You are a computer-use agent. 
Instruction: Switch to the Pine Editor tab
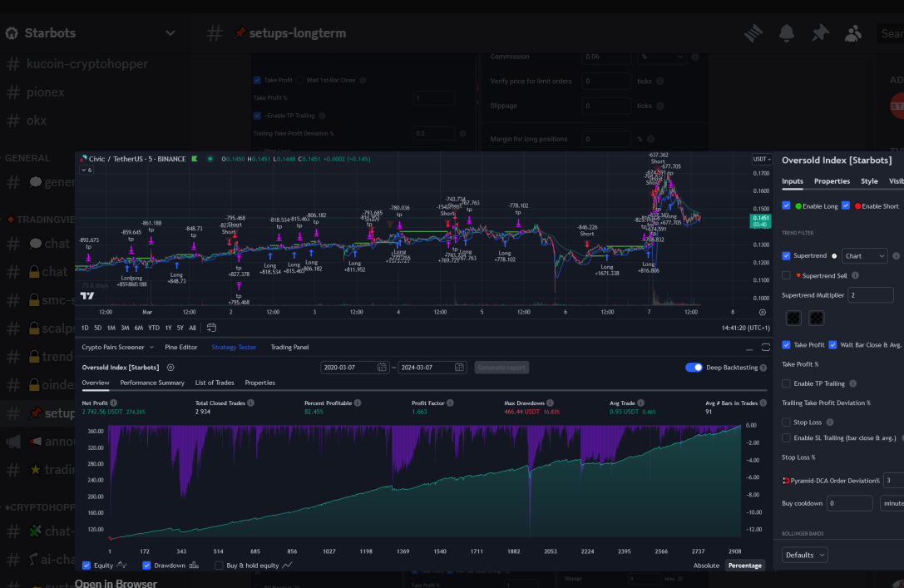[x=181, y=347]
